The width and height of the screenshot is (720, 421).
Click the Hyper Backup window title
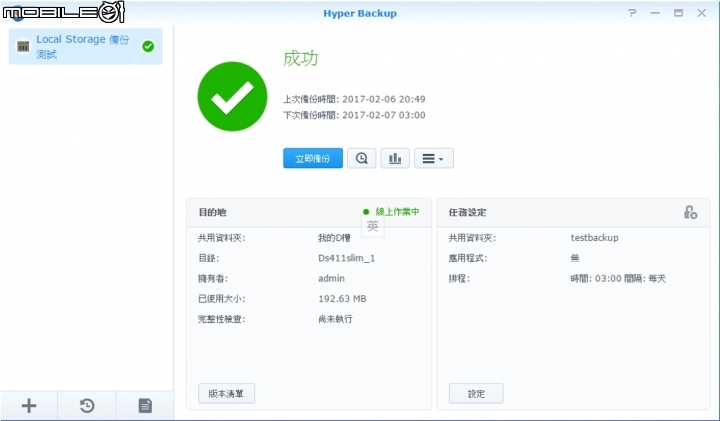click(x=360, y=13)
